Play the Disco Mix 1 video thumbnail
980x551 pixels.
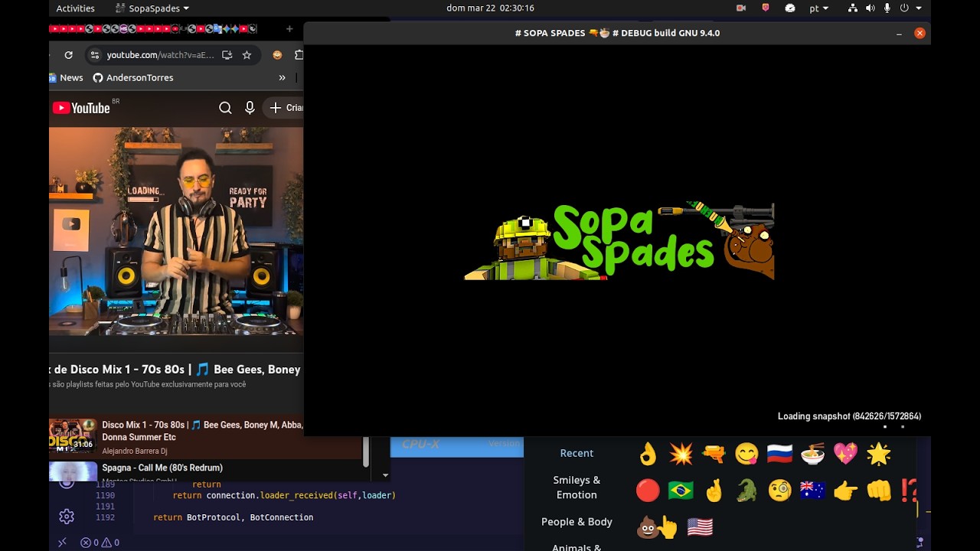[x=73, y=435]
